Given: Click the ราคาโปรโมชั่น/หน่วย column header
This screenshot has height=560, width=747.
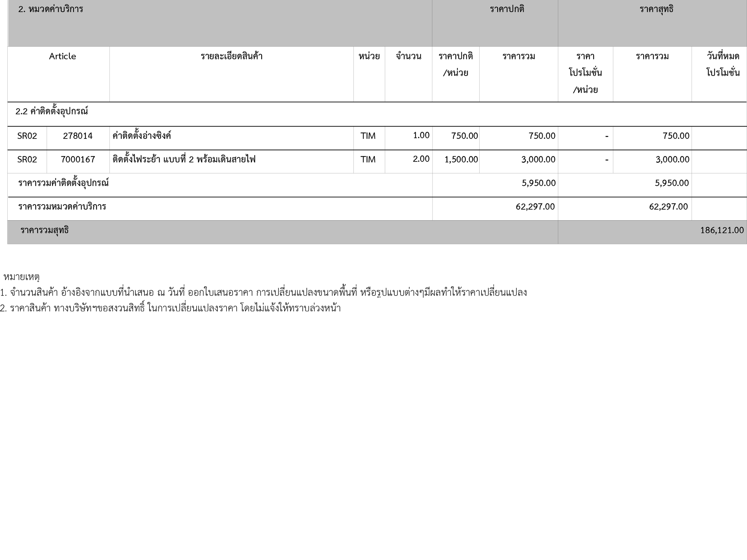Looking at the screenshot, I should tap(585, 73).
